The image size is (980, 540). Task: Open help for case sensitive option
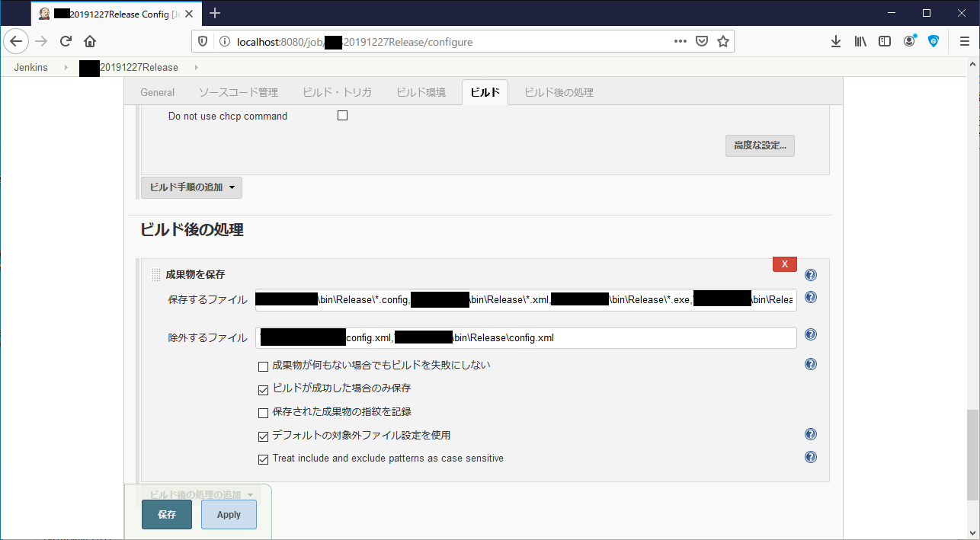811,457
